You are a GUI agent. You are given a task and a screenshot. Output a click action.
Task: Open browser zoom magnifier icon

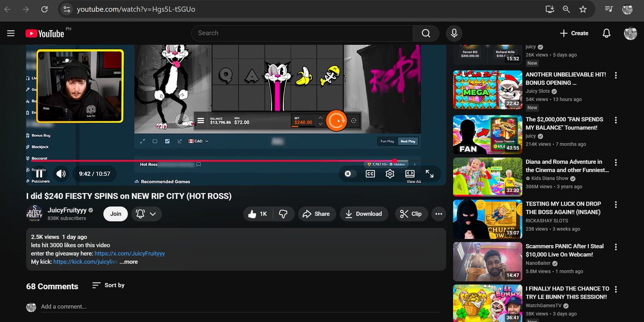pos(566,9)
